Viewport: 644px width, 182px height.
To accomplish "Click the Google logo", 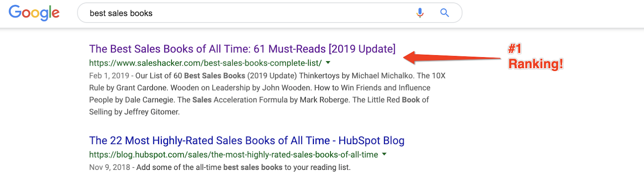I will click(x=34, y=13).
